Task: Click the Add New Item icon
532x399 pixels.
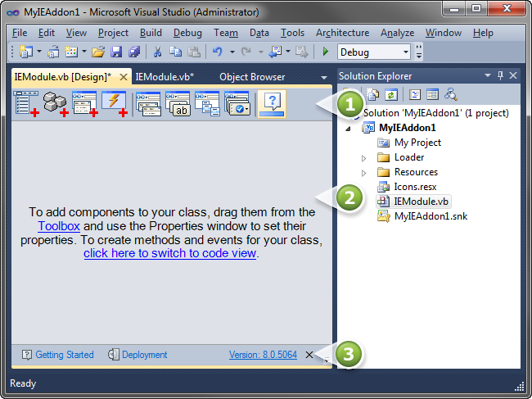Action: (x=71, y=52)
